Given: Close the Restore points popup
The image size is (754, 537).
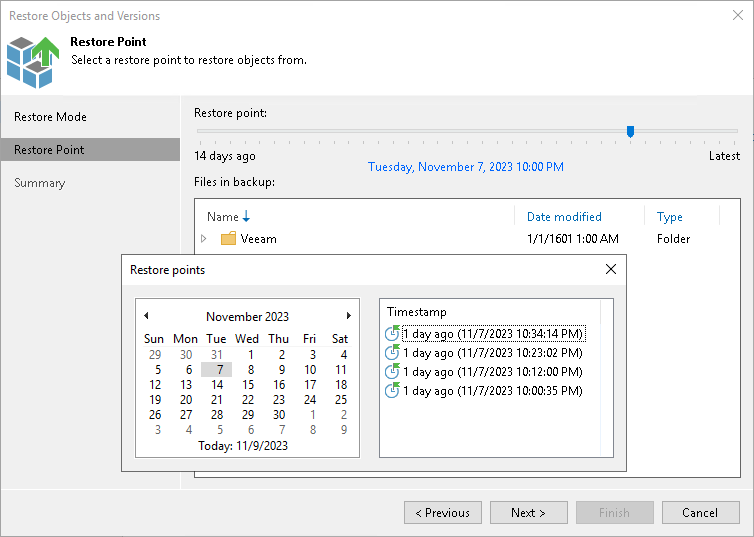Looking at the screenshot, I should [611, 269].
